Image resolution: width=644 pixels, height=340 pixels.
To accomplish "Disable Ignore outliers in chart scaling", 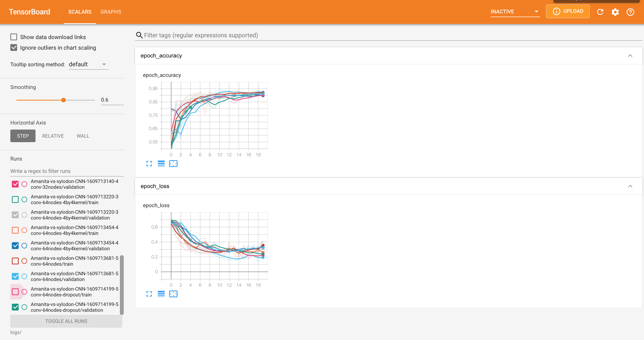I will click(14, 47).
